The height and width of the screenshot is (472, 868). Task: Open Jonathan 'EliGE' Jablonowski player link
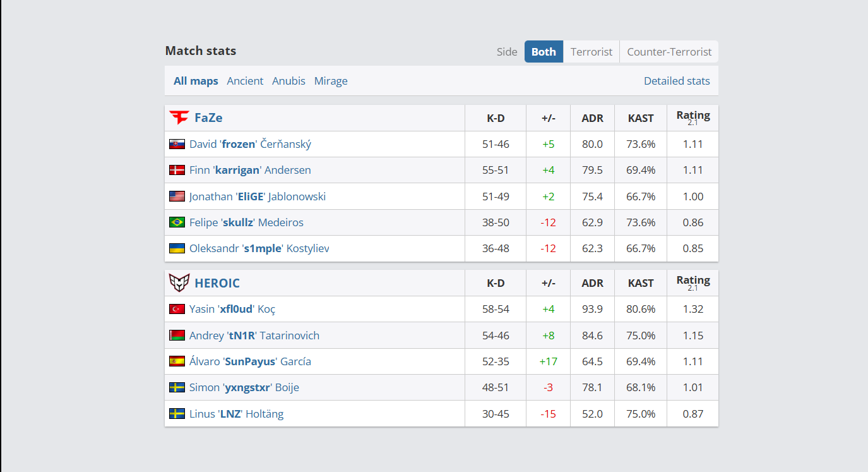tap(258, 197)
